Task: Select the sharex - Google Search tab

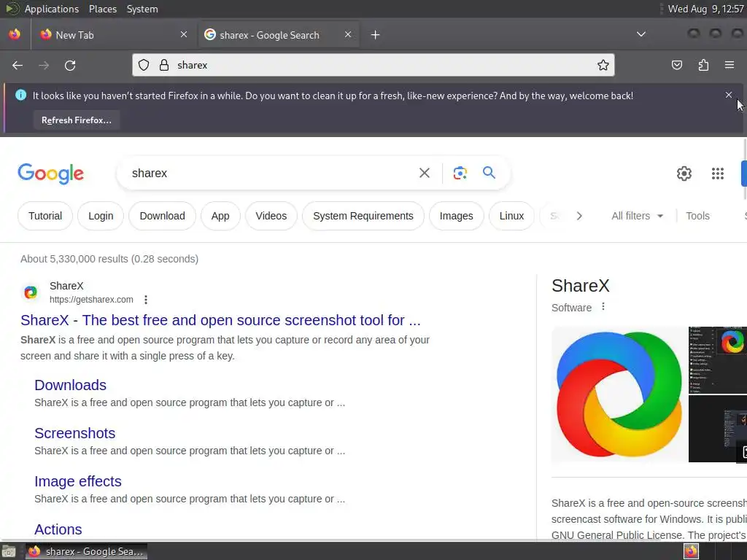Action: pyautogui.click(x=279, y=35)
